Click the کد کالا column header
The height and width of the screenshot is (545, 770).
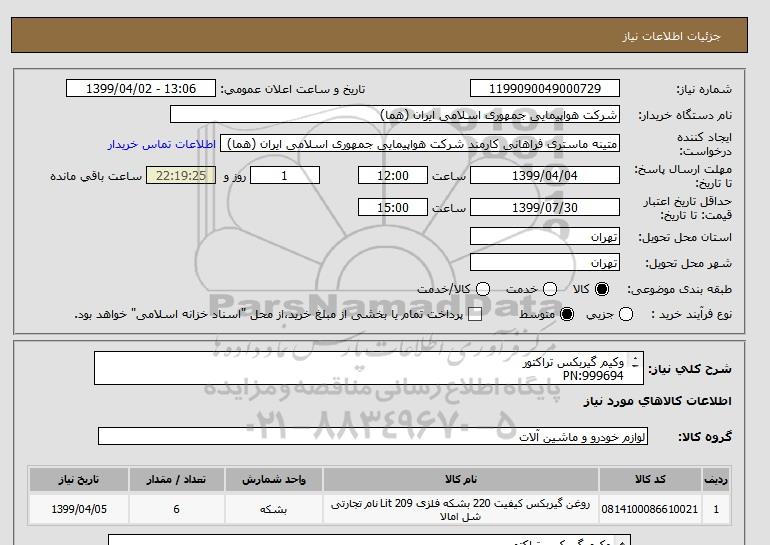[650, 479]
